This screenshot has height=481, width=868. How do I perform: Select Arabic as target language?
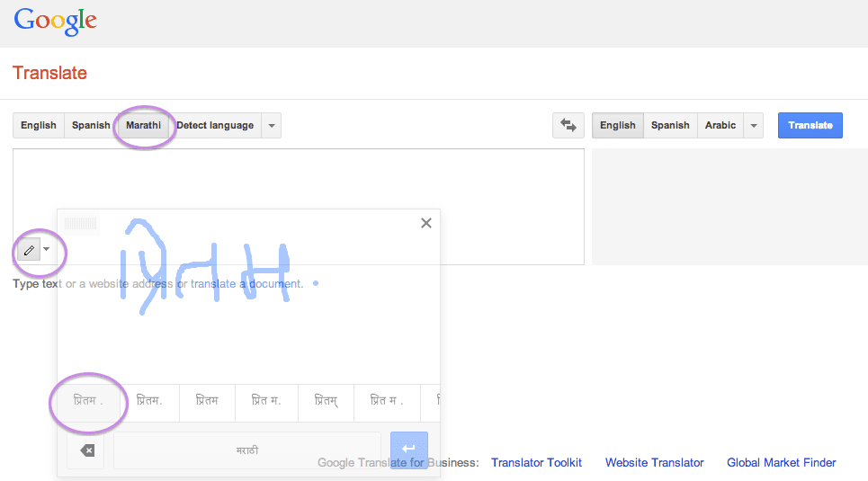pos(720,125)
